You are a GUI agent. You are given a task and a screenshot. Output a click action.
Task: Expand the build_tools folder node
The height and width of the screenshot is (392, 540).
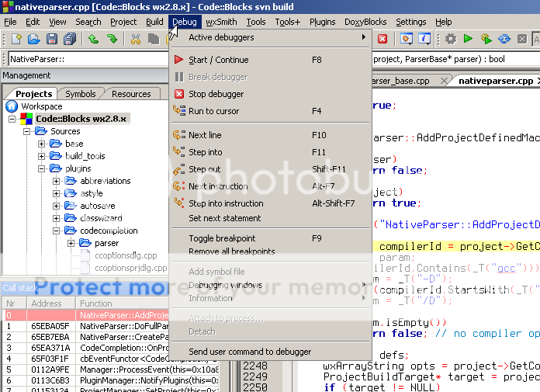click(x=41, y=156)
